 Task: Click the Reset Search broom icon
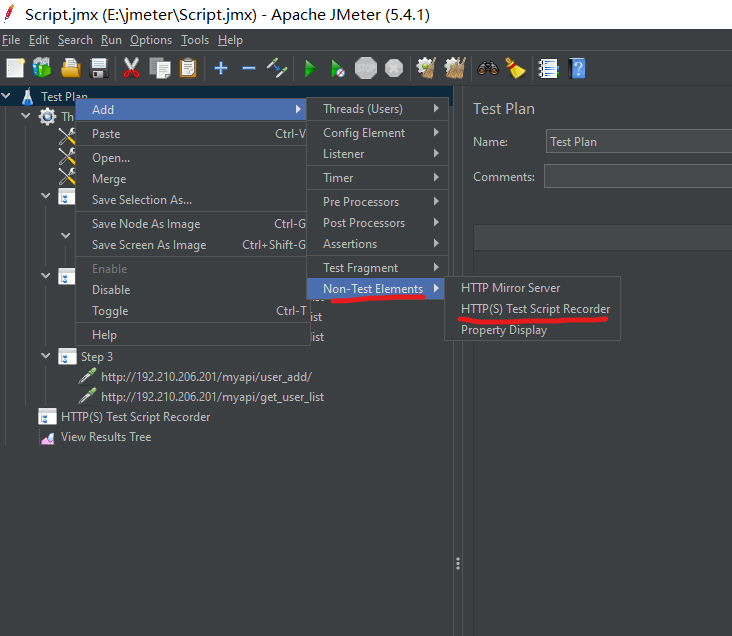[515, 68]
